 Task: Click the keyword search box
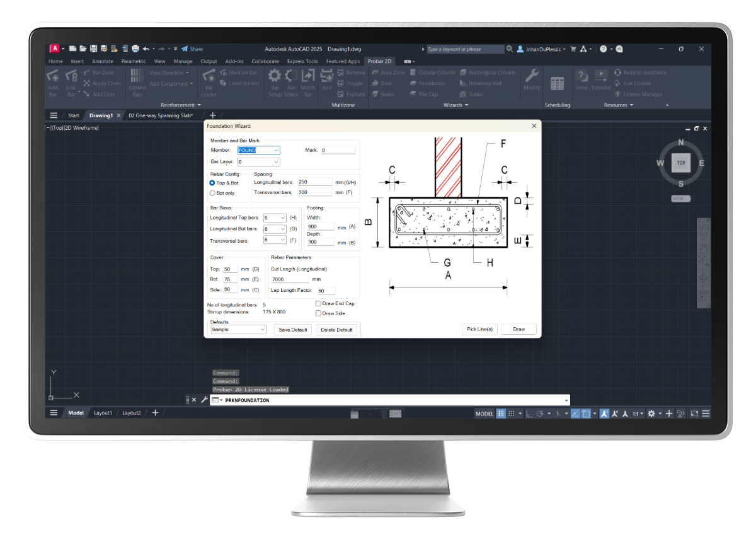[465, 49]
